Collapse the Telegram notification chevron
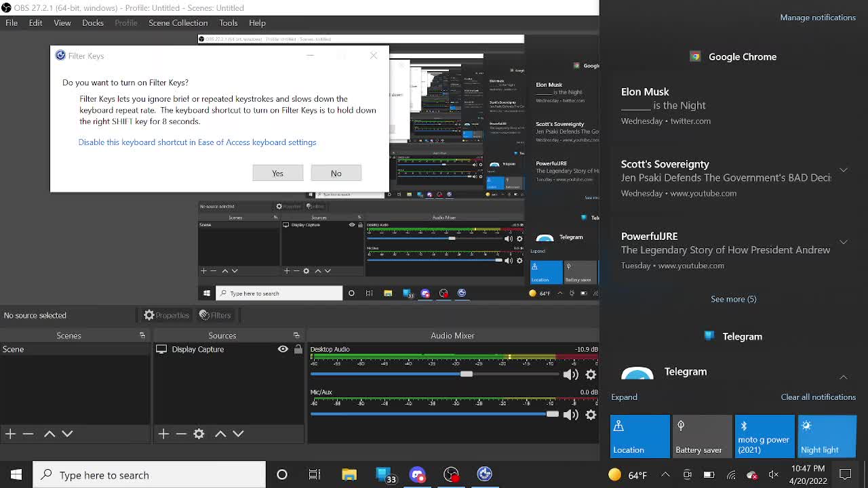Screen dimensions: 868x488 click(x=844, y=377)
